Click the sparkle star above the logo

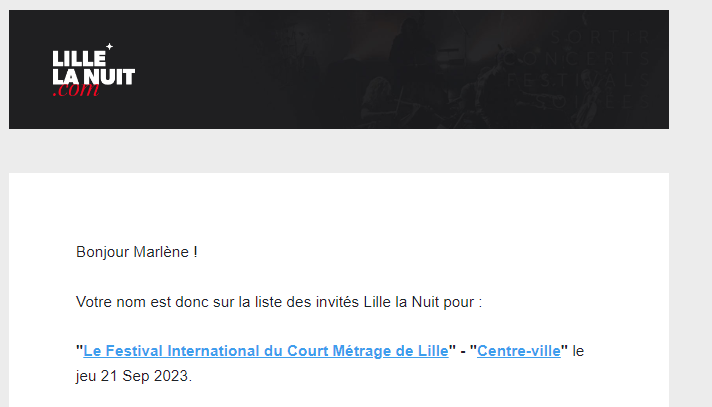click(109, 46)
